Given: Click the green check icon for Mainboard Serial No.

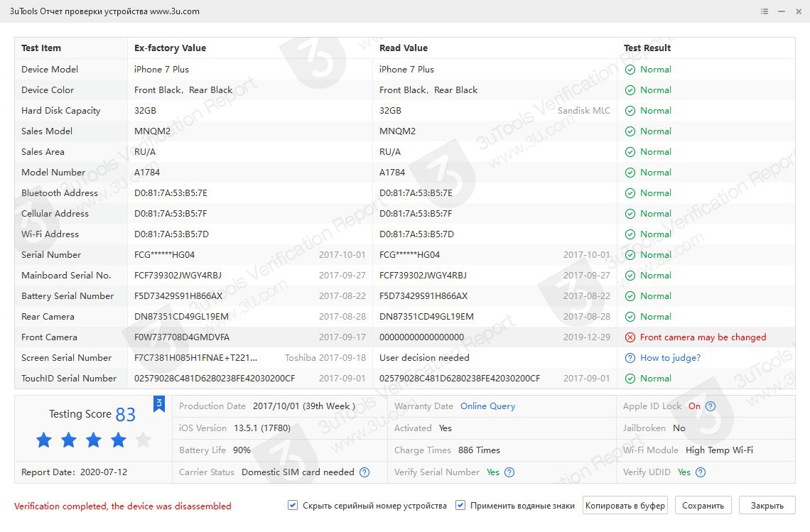Looking at the screenshot, I should point(630,276).
